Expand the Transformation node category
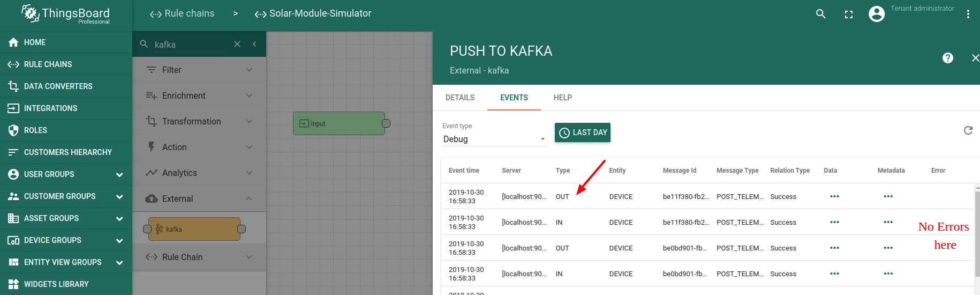 click(x=199, y=121)
